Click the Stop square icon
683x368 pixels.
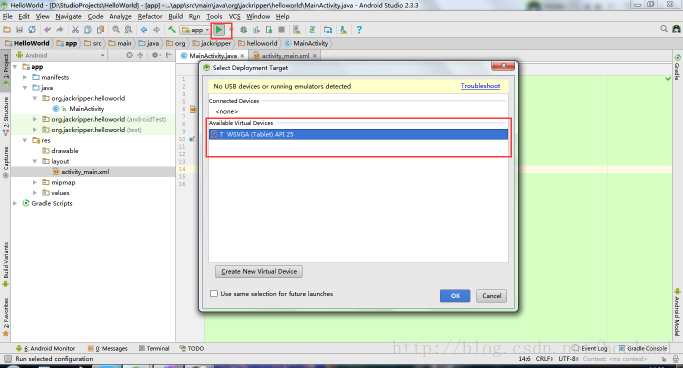[x=281, y=30]
